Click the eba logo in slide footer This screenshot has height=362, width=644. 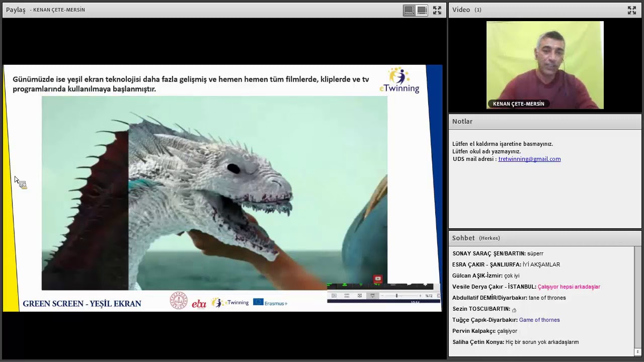[199, 303]
